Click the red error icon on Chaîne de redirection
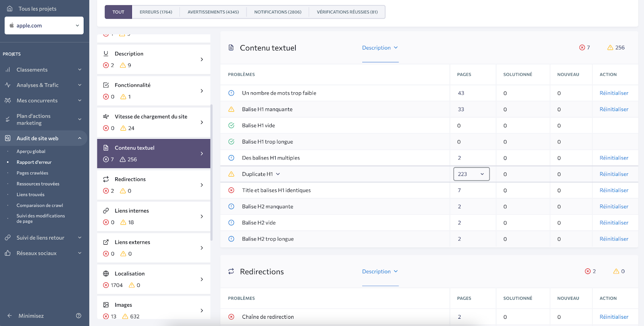644x326 pixels. (x=231, y=317)
